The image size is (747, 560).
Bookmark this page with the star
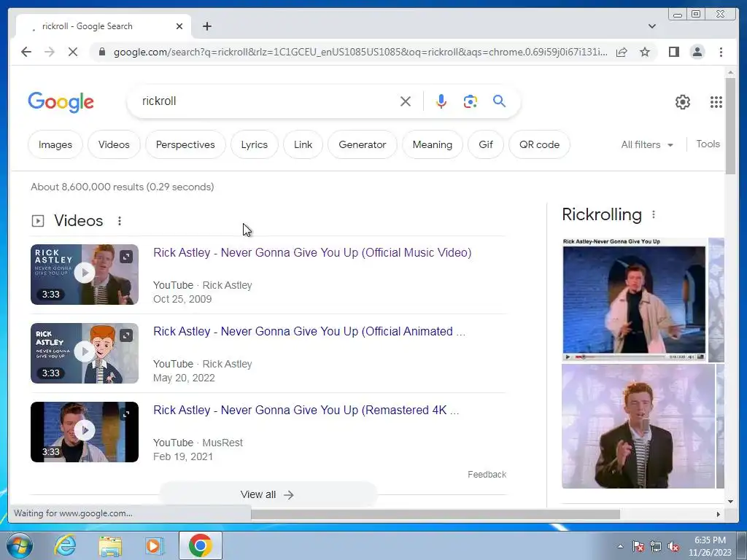(x=645, y=52)
